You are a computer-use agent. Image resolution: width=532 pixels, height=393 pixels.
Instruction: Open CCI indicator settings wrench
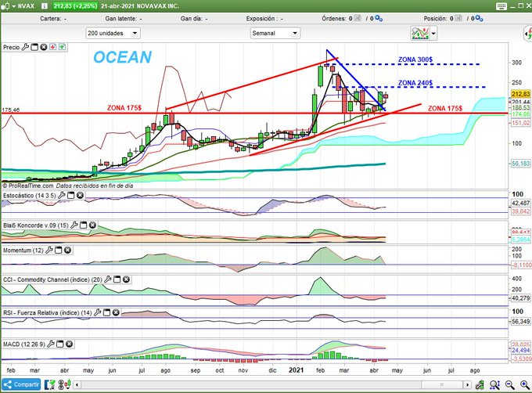point(107,279)
